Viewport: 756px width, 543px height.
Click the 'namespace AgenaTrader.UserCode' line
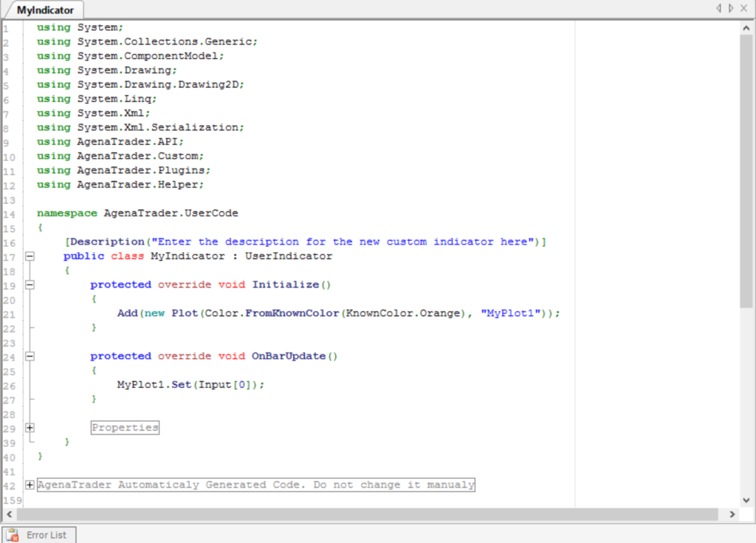137,214
